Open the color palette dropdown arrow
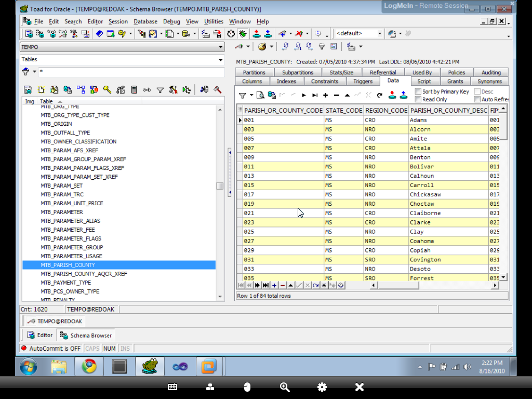The height and width of the screenshot is (399, 532). point(271,47)
